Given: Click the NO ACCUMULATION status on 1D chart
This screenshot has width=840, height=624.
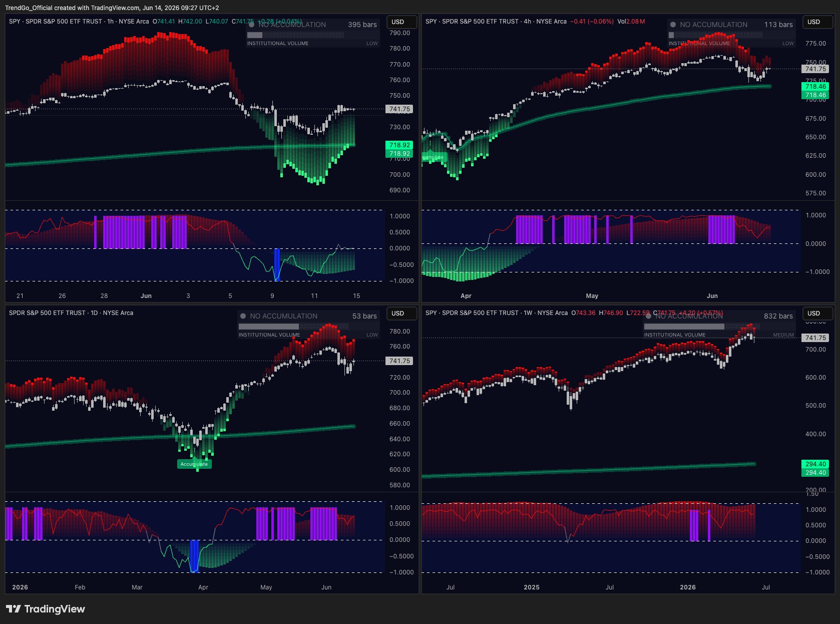Looking at the screenshot, I should 284,316.
